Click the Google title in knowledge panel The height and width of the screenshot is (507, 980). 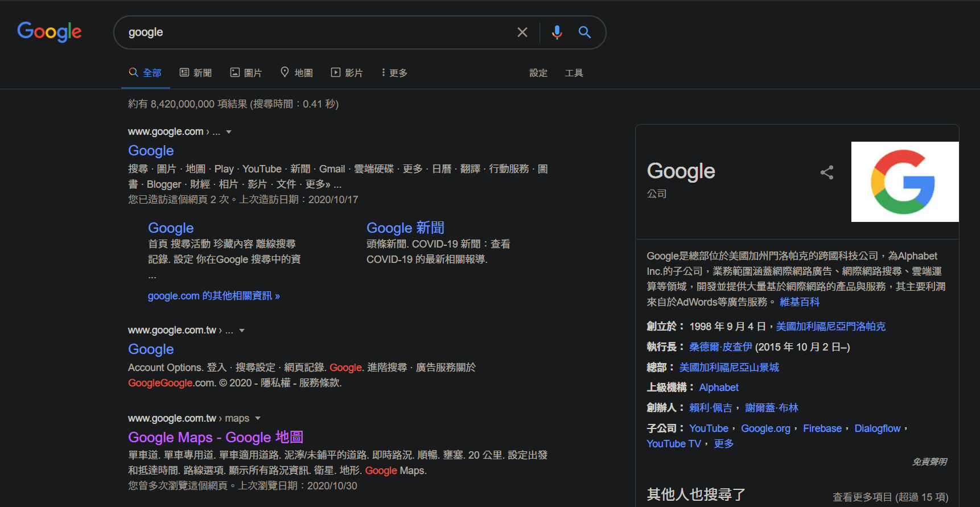[x=681, y=171]
